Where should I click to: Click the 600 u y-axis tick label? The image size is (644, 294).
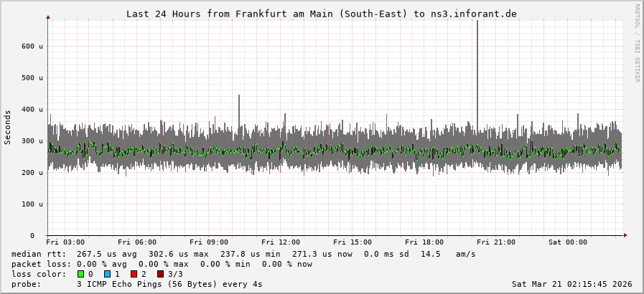coord(32,46)
